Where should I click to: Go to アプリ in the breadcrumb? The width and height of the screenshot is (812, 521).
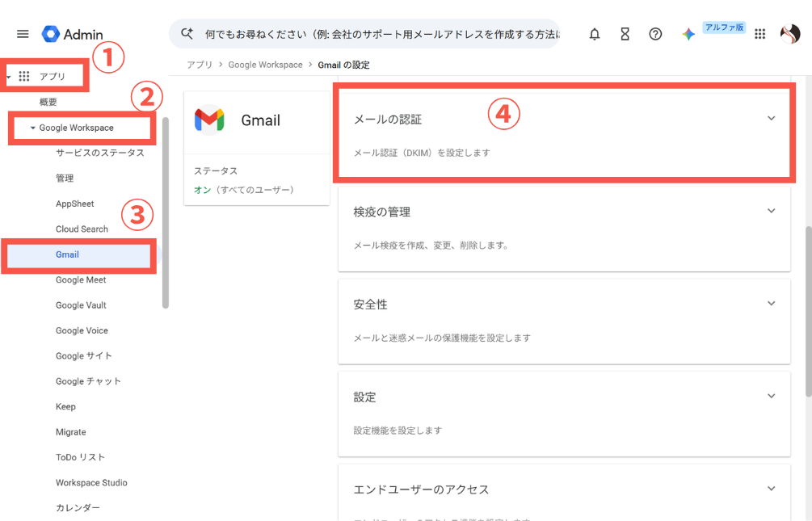(200, 65)
